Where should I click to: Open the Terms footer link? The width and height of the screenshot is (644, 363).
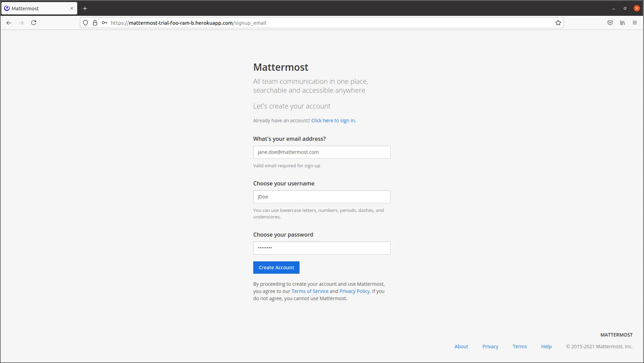(519, 347)
